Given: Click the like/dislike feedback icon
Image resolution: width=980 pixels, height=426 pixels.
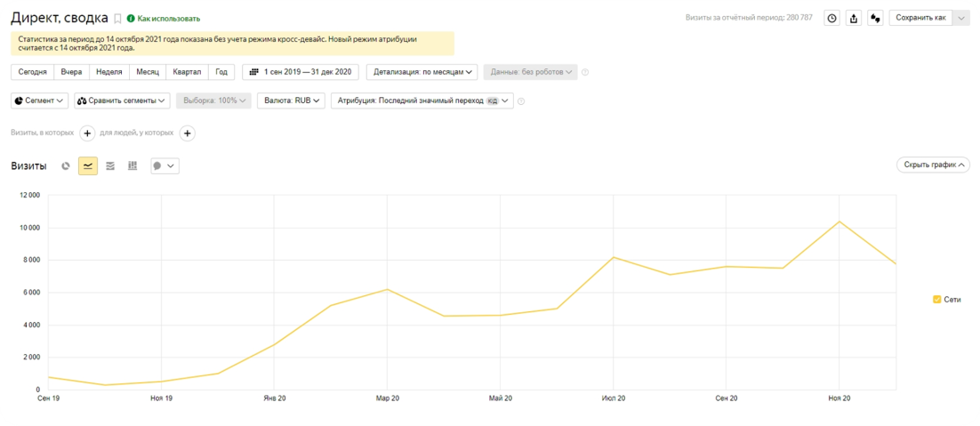Looking at the screenshot, I should [x=875, y=18].
